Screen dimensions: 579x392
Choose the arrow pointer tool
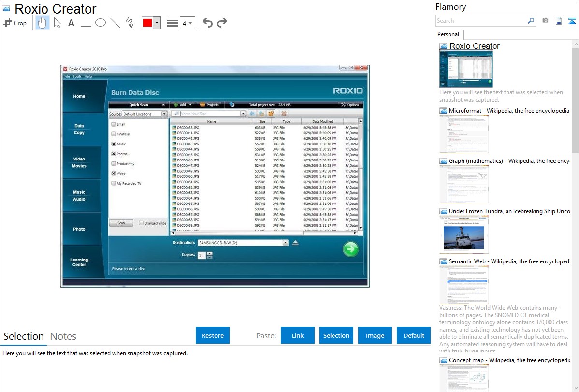(57, 23)
